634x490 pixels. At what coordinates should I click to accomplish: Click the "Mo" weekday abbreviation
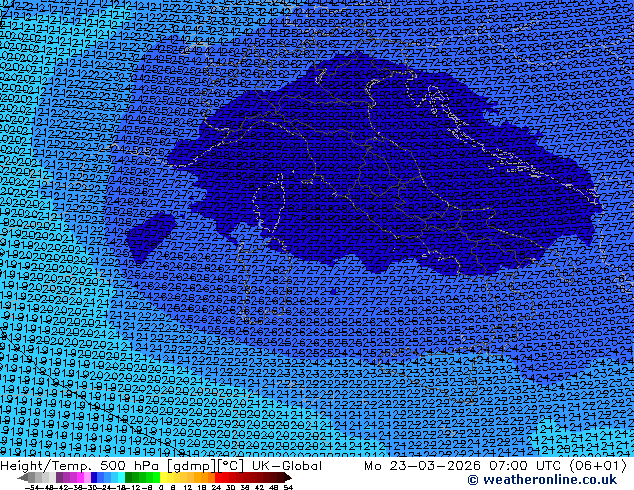(x=372, y=466)
